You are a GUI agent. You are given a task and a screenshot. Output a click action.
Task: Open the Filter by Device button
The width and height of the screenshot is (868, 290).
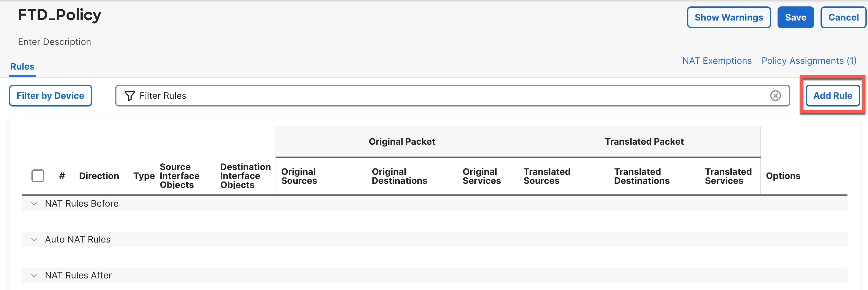(51, 96)
